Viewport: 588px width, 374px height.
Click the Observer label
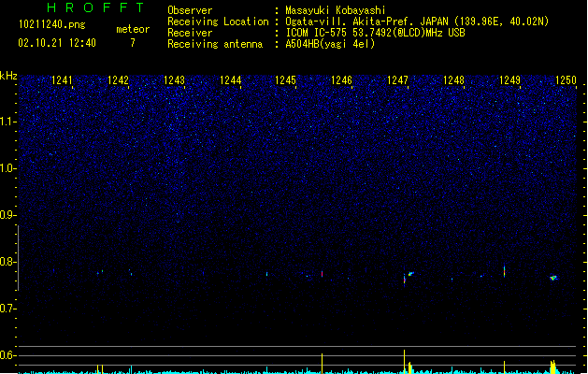(x=190, y=10)
